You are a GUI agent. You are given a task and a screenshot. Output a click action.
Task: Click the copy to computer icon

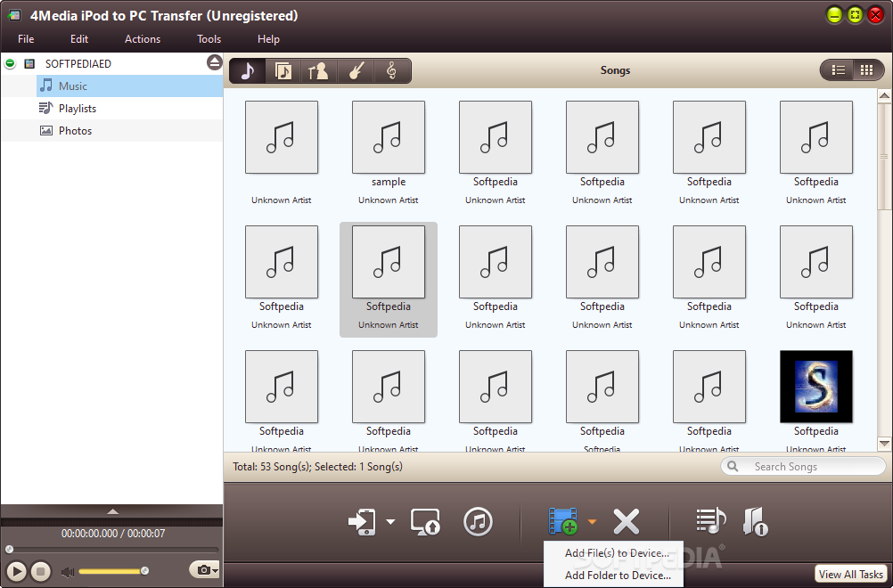click(x=425, y=521)
